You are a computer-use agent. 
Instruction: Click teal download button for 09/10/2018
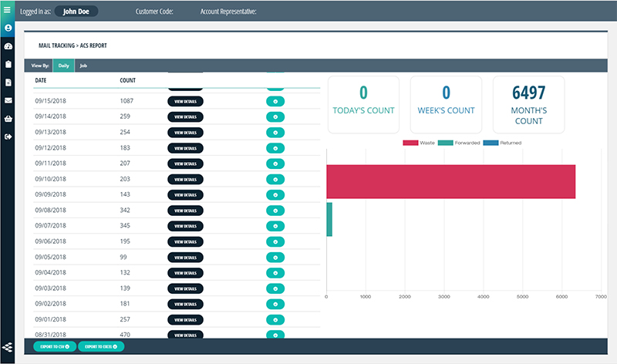(x=275, y=179)
